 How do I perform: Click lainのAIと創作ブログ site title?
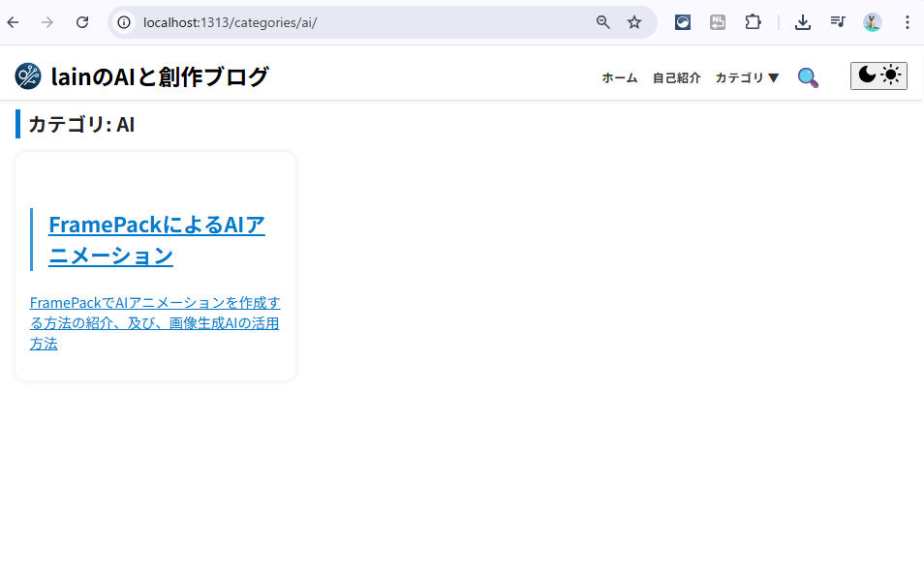[x=159, y=76]
